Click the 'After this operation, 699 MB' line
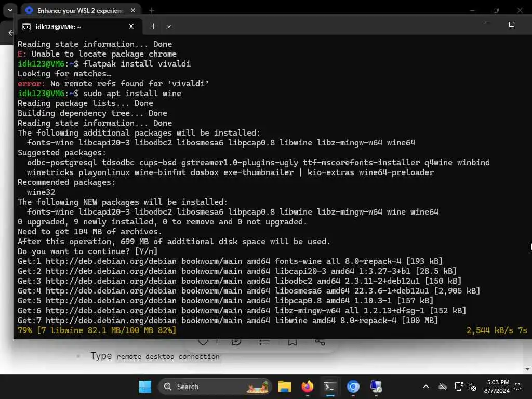The image size is (532, 399). point(174,242)
